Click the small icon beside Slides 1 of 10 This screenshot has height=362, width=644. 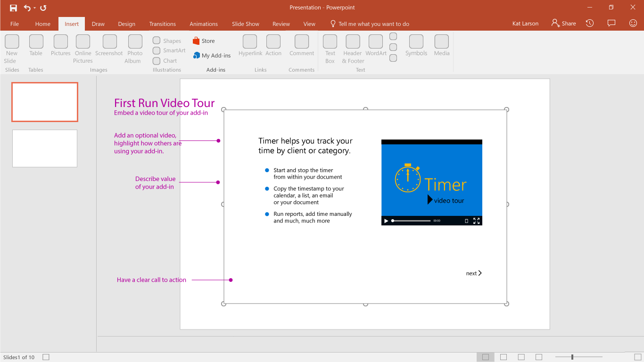tap(46, 357)
